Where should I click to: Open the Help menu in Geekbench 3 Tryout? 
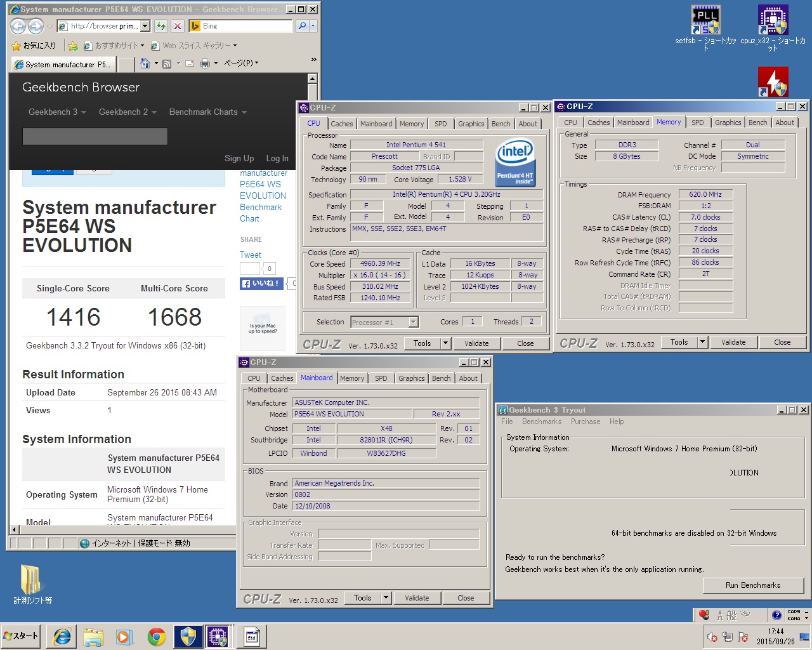(617, 421)
